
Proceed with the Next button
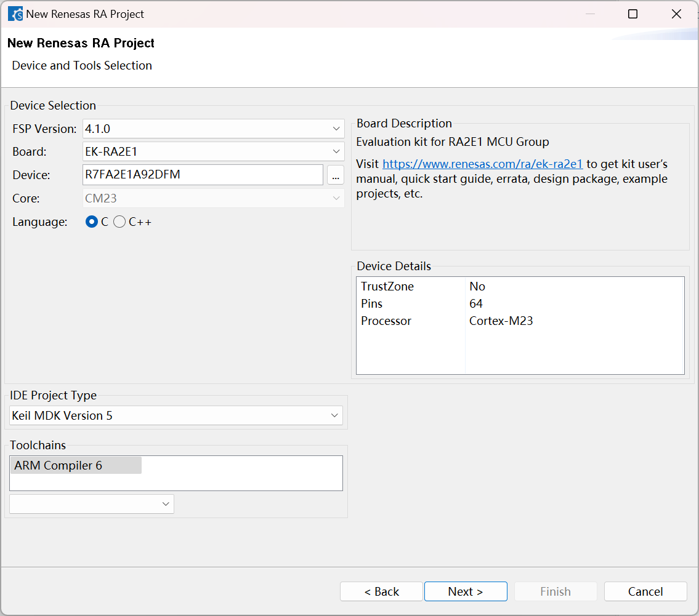[x=466, y=591]
